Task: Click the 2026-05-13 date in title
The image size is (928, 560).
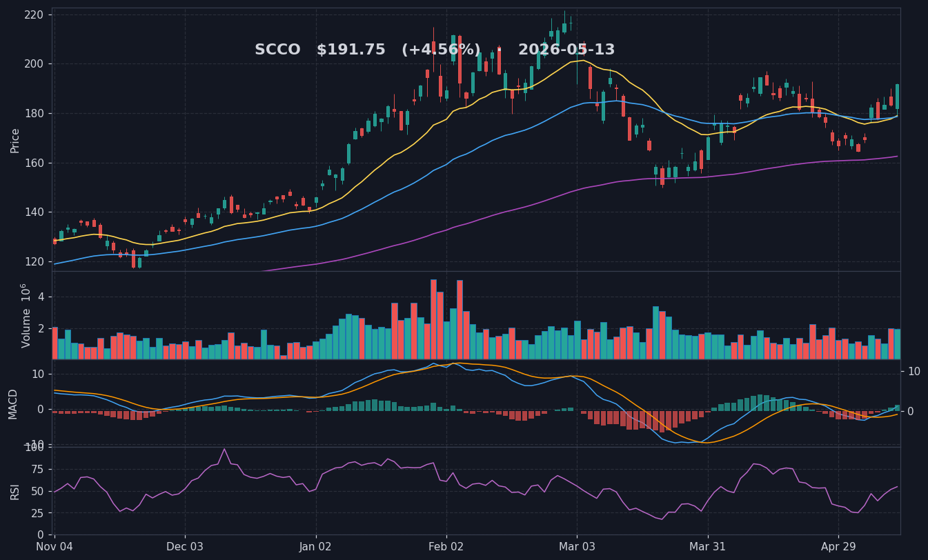Action: (566, 50)
